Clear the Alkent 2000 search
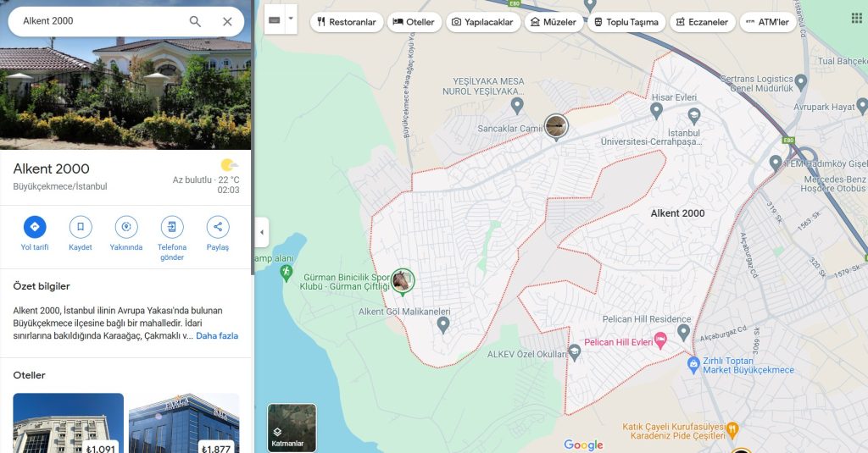 227,21
